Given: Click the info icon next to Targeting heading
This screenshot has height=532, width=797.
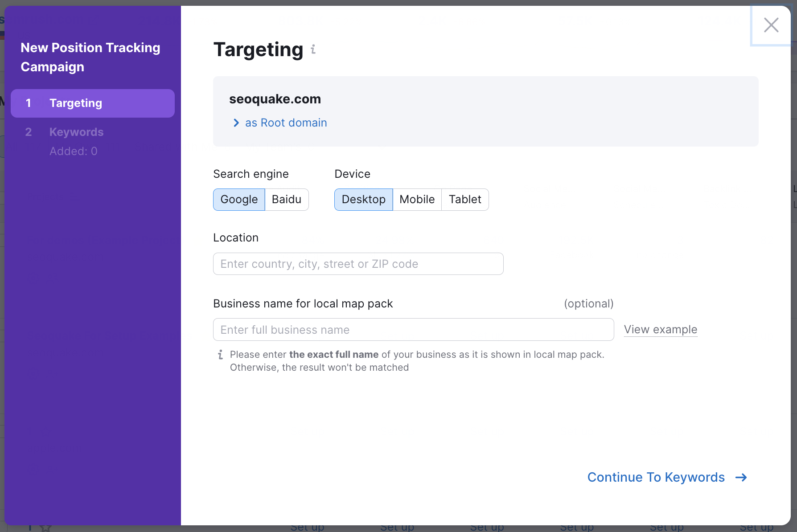Looking at the screenshot, I should (x=313, y=49).
